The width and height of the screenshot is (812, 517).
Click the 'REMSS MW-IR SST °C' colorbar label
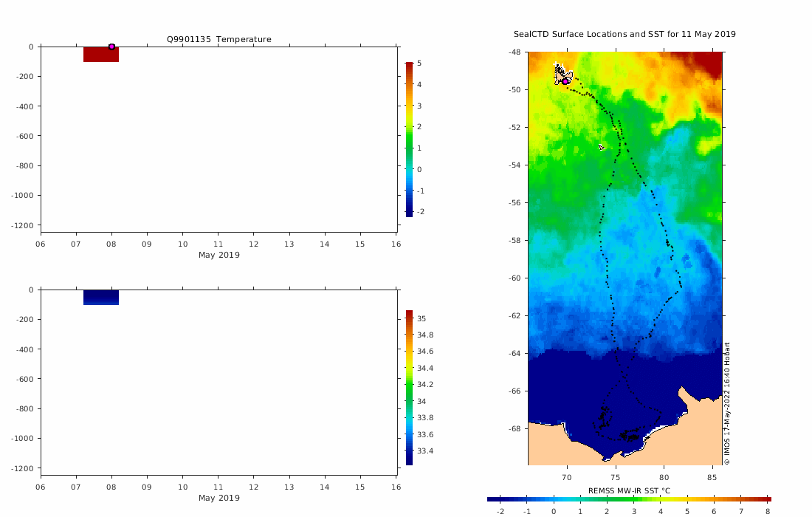[629, 490]
